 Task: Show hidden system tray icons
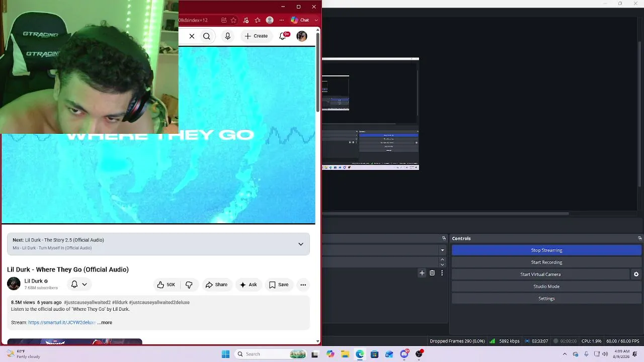click(x=565, y=354)
